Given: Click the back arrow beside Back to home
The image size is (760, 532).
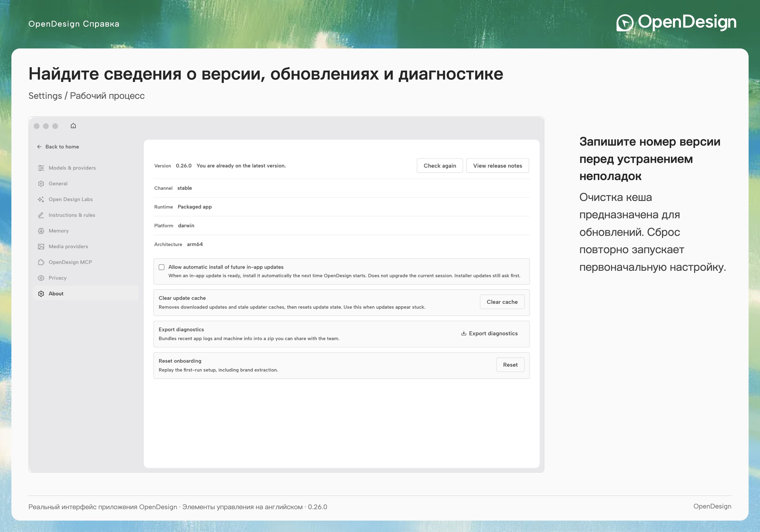Looking at the screenshot, I should (39, 147).
